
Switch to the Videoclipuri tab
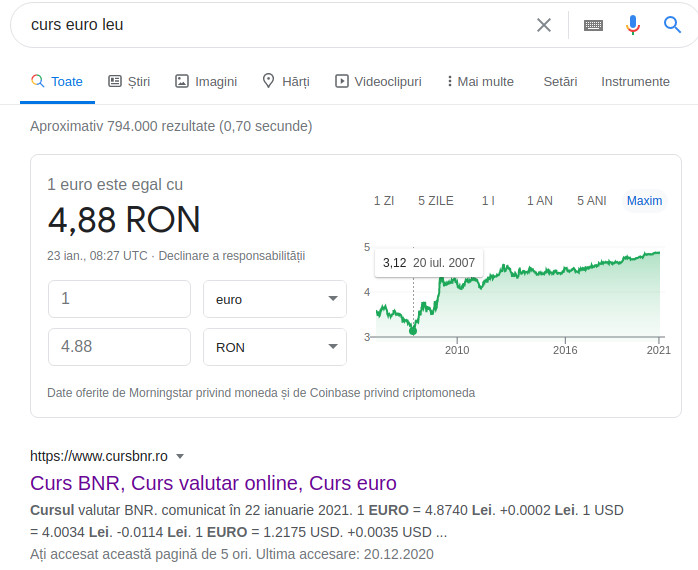pyautogui.click(x=378, y=81)
